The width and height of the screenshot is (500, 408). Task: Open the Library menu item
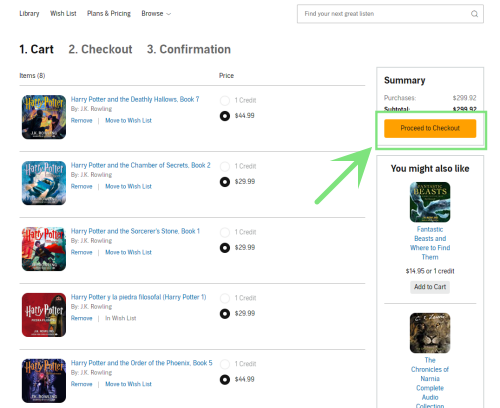pyautogui.click(x=29, y=14)
